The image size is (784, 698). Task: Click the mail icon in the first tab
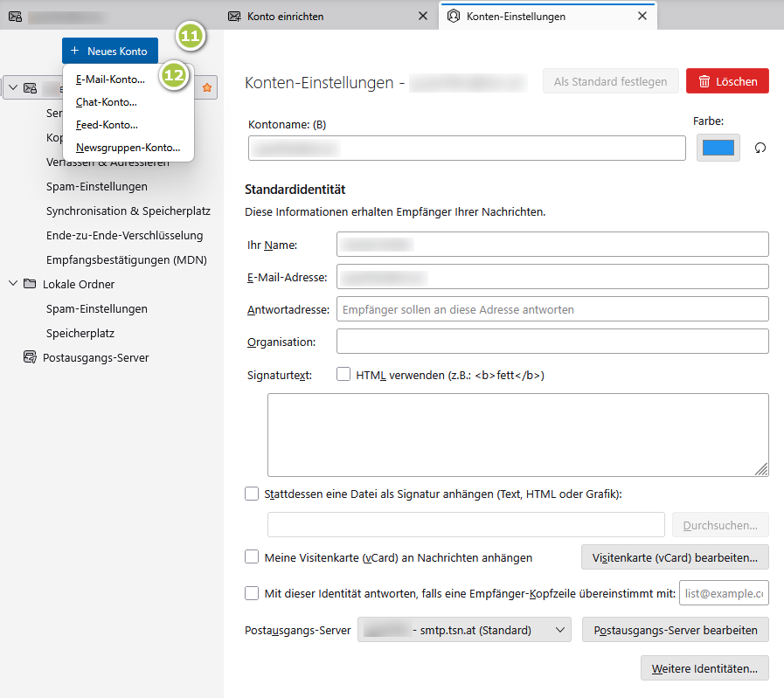click(15, 16)
